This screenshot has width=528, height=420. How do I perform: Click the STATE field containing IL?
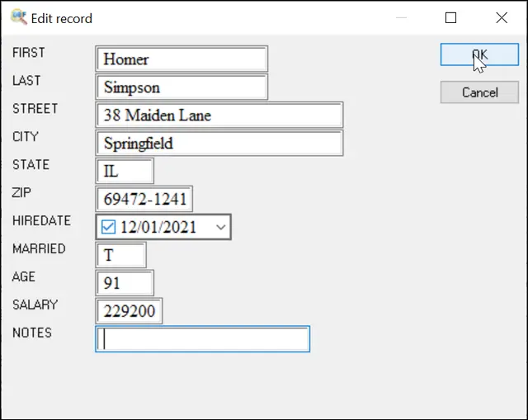pos(125,171)
